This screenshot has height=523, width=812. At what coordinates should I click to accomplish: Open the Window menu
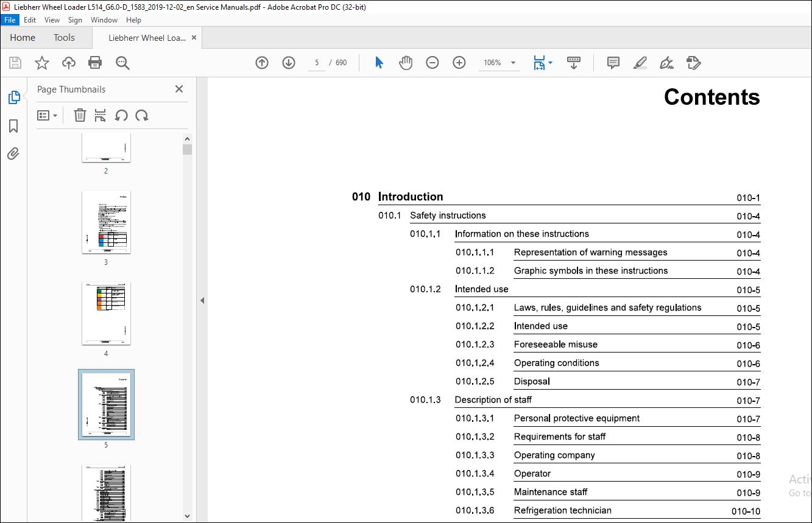[x=104, y=20]
